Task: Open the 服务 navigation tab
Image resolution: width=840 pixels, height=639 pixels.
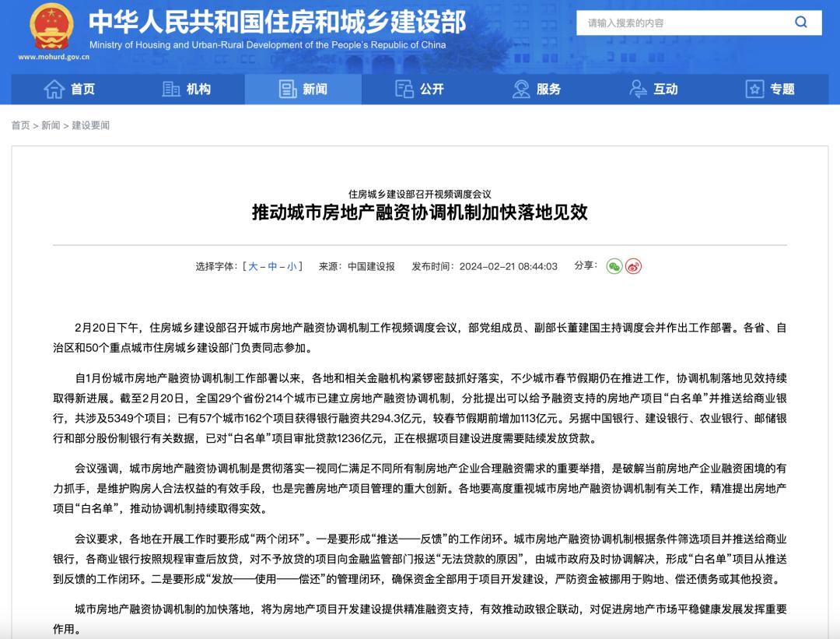Action: tap(537, 89)
